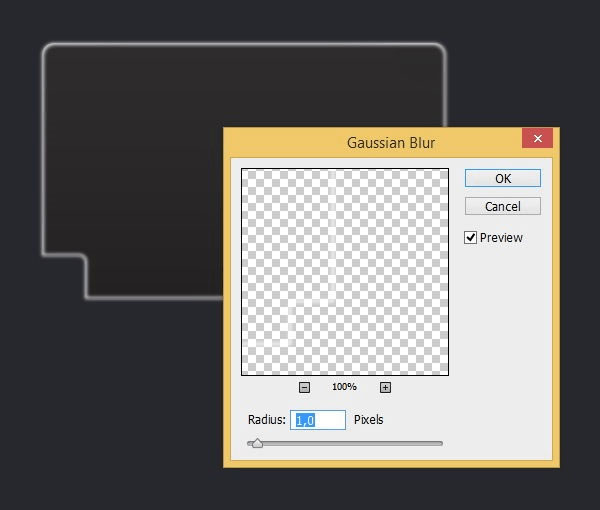This screenshot has width=600, height=510.
Task: Click the Radius label text
Action: [x=267, y=420]
